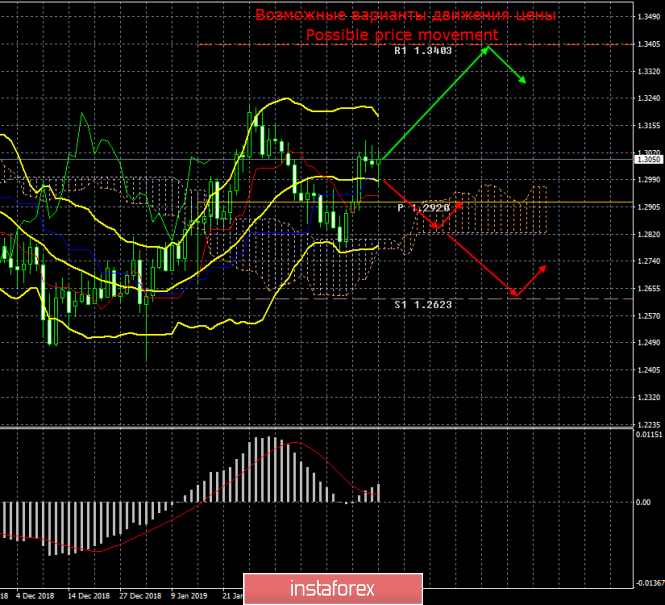665x605 pixels.
Task: Click the small red arrow head at pivot line
Action: (459, 206)
